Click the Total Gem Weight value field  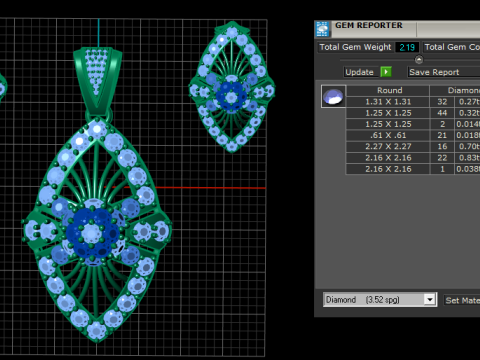pos(407,47)
